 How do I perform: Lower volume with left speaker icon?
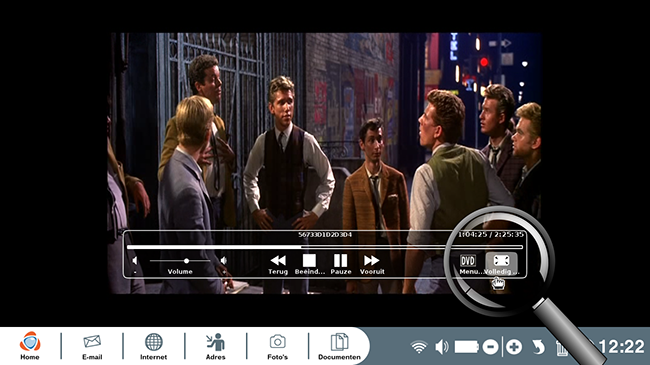pyautogui.click(x=134, y=261)
